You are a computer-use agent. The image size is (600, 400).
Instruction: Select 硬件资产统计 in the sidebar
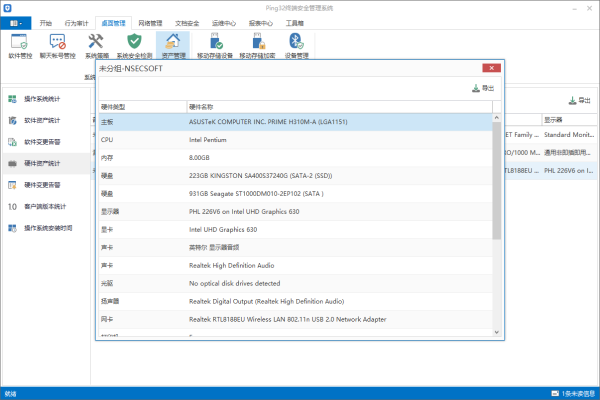coord(46,163)
